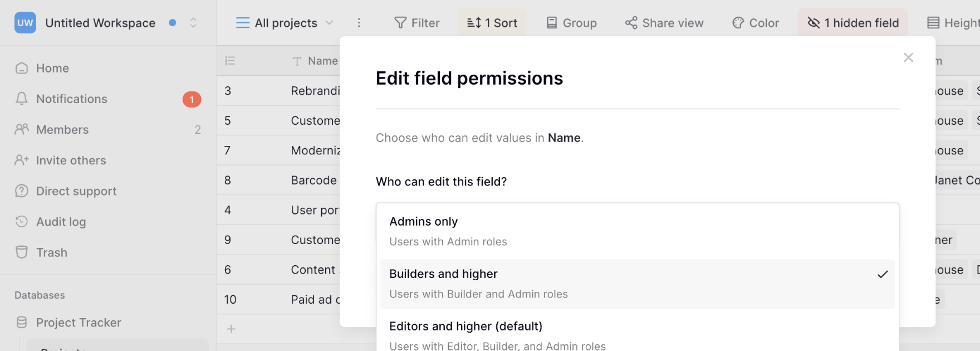Open the Filter menu
This screenshot has height=351, width=980.
[x=417, y=23]
